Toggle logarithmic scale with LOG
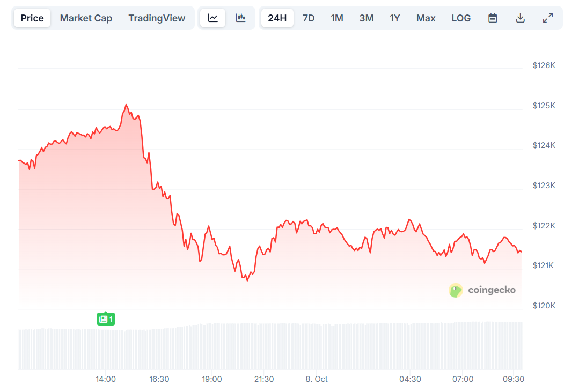The height and width of the screenshot is (392, 579). click(x=461, y=18)
